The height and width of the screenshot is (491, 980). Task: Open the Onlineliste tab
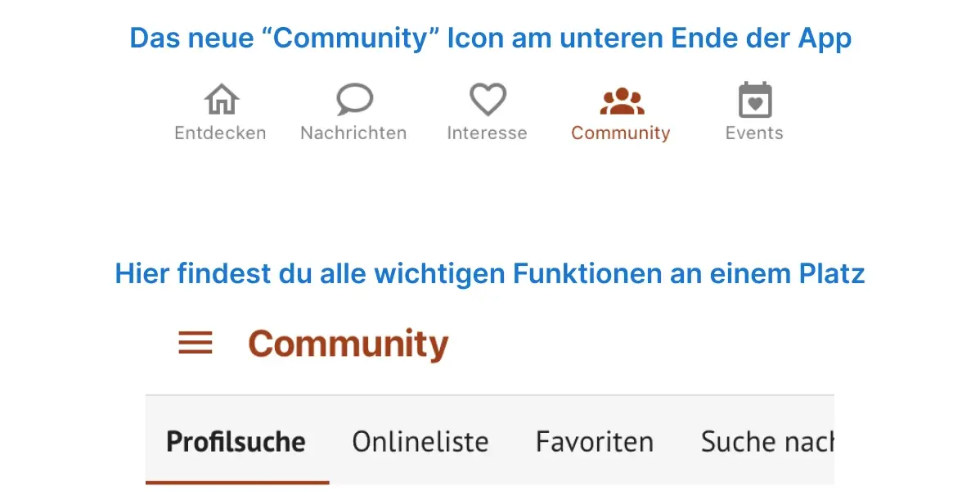[420, 442]
